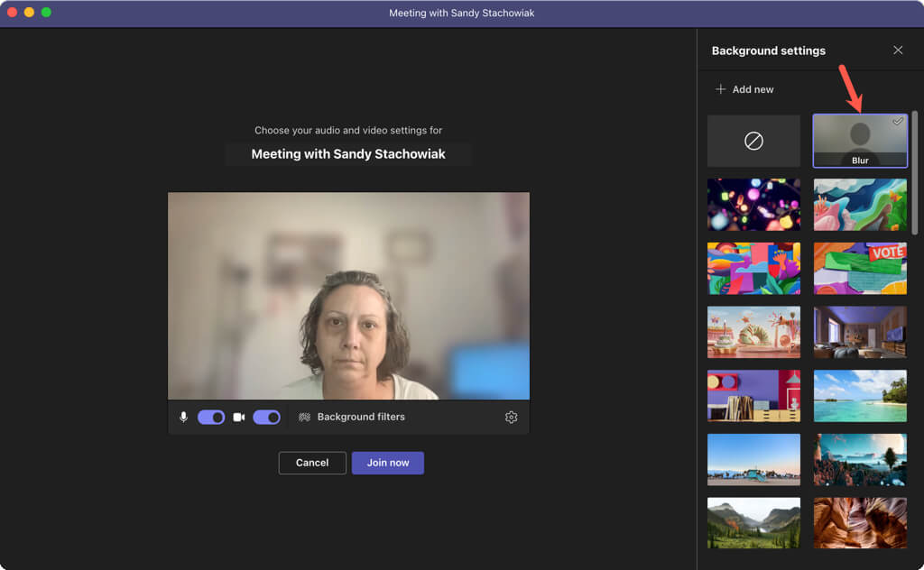Choose the VOTE themed background
The height and width of the screenshot is (570, 924).
click(860, 268)
